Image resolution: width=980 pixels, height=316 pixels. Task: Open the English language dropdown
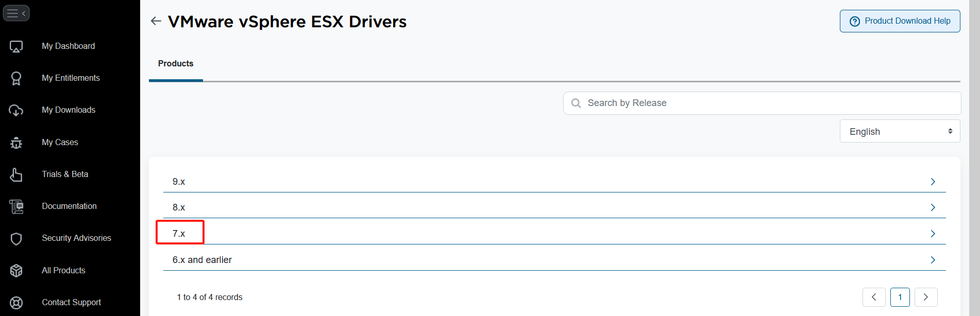900,131
